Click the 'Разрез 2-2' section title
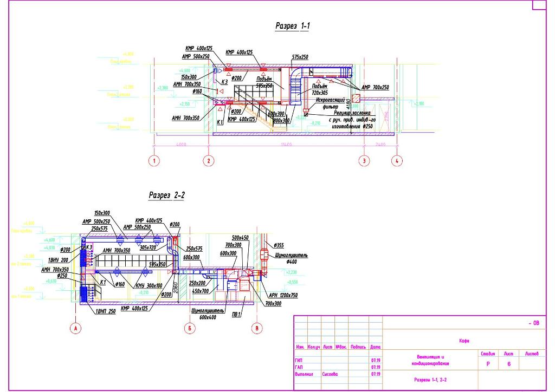The height and width of the screenshot is (392, 555). (x=166, y=195)
